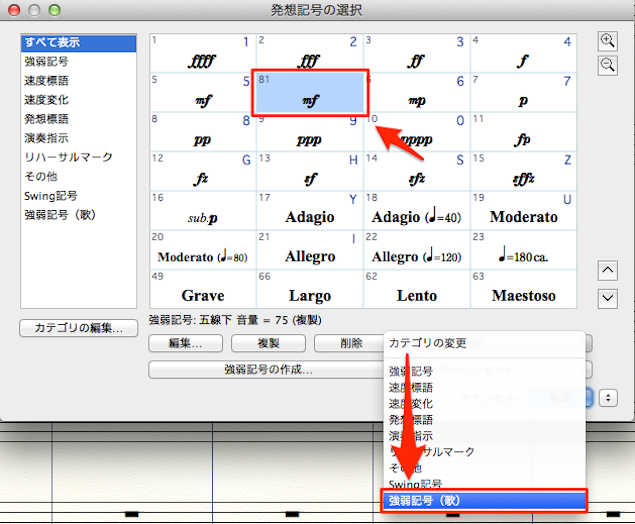The width and height of the screenshot is (635, 524).
Task: Select 強弱記号 in the category list
Action: click(79, 62)
